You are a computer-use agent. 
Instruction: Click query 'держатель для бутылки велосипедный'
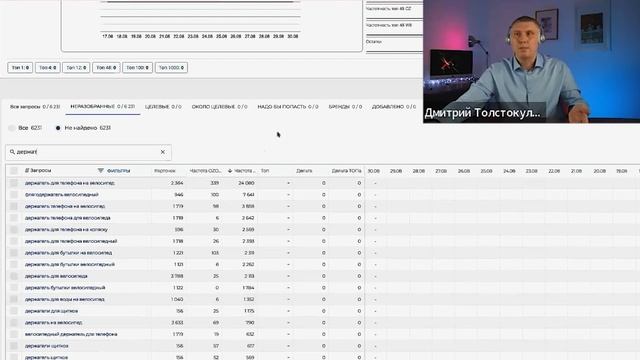pos(70,264)
